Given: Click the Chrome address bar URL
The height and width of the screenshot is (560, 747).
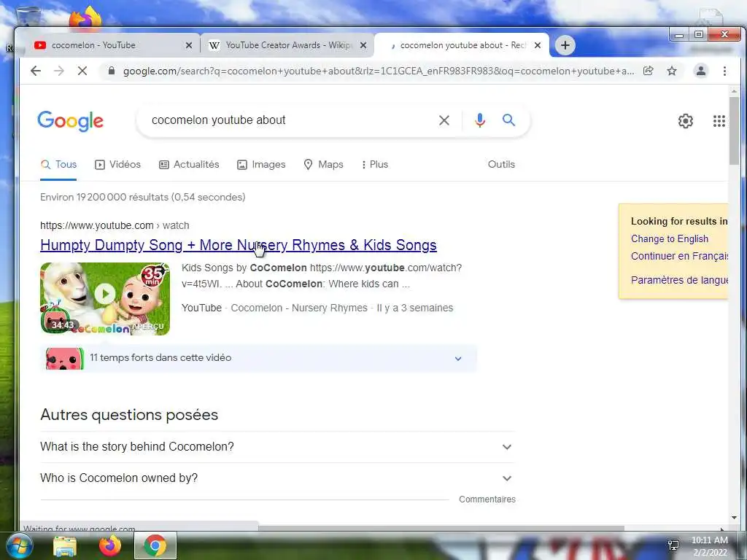Looking at the screenshot, I should (x=379, y=71).
